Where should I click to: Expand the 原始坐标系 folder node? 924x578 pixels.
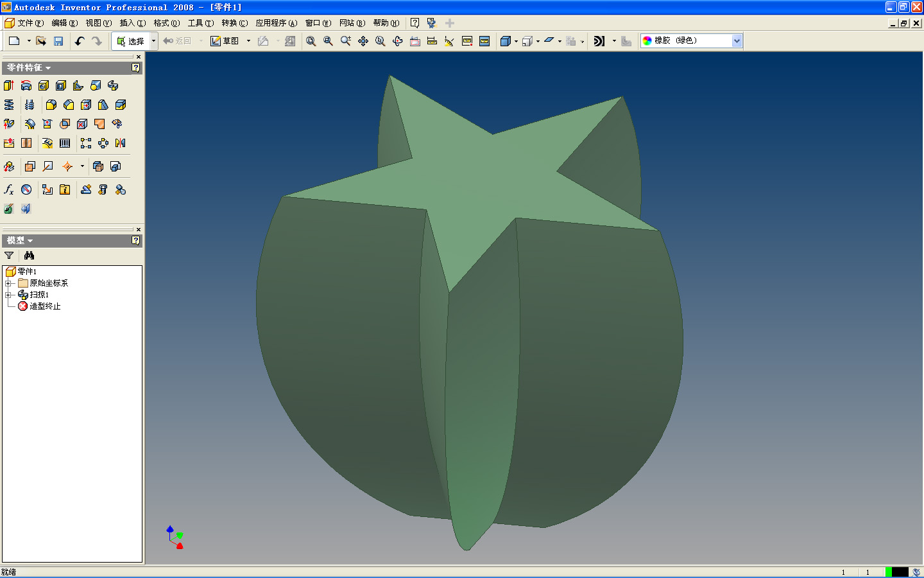(x=8, y=283)
